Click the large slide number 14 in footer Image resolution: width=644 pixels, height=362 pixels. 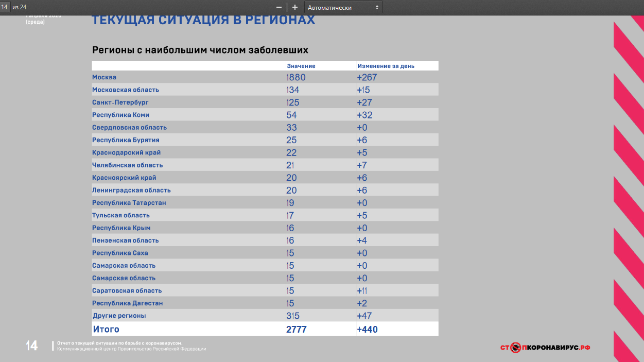(32, 346)
